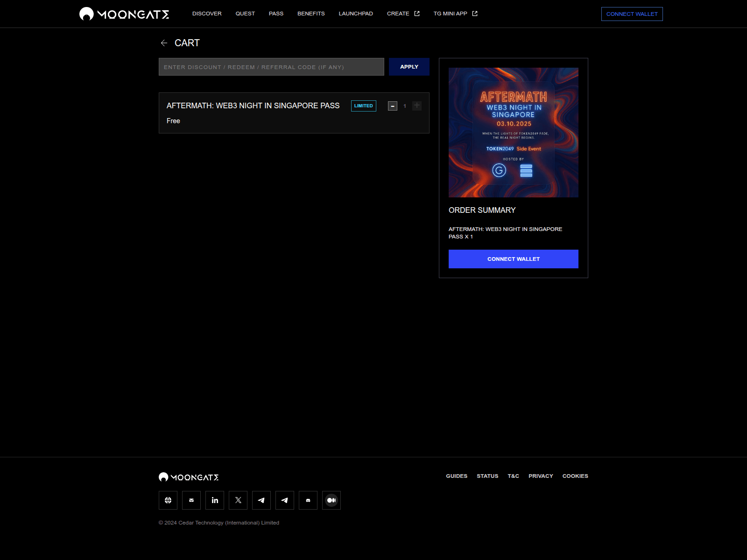Click the 2024 Cedar Technology copyright text
Screen dimensions: 747x560
tap(219, 523)
